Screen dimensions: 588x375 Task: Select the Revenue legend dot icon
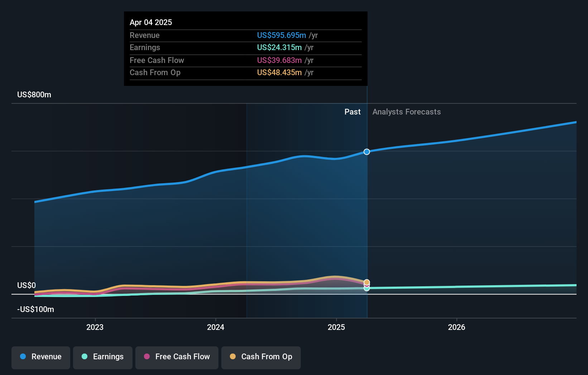[23, 357]
